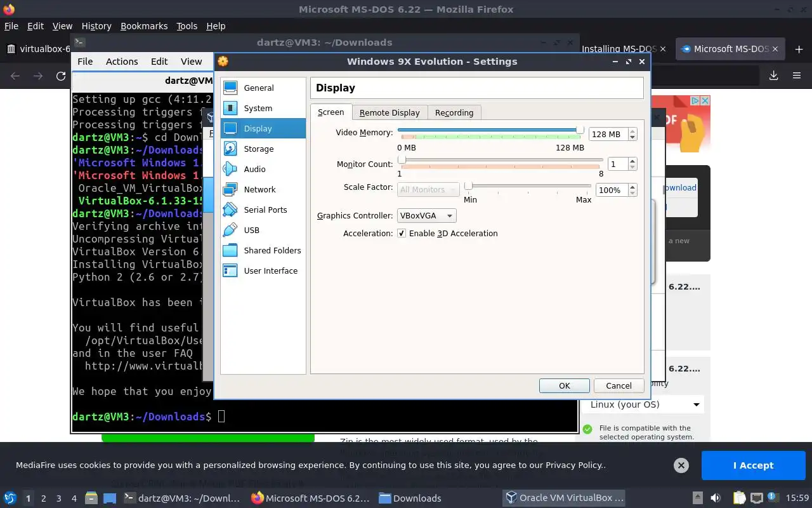Switch to the Downloads taskbar window
The height and width of the screenshot is (508, 812).
pos(410,498)
